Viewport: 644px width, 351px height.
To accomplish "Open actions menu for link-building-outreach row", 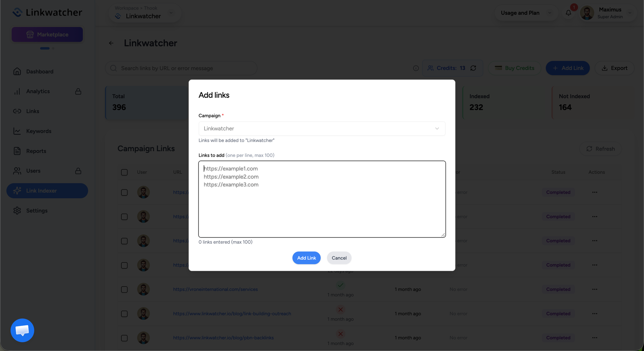I will click(594, 314).
